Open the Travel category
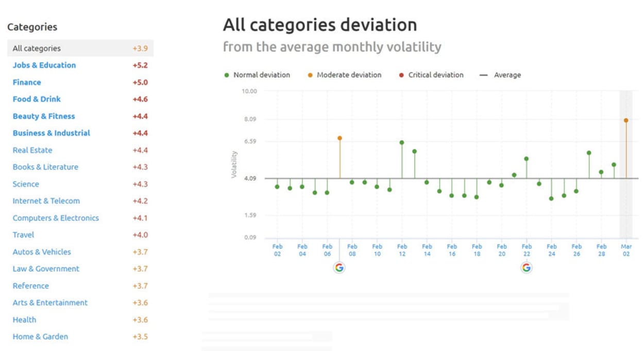Screen dimensions: 644x351 click(x=23, y=235)
